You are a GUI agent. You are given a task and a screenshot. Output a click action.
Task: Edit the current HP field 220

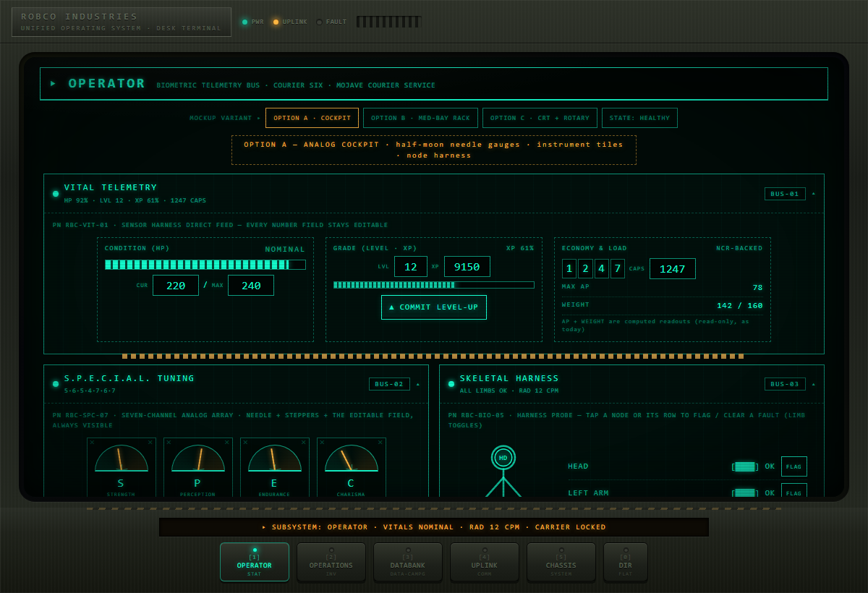click(176, 286)
